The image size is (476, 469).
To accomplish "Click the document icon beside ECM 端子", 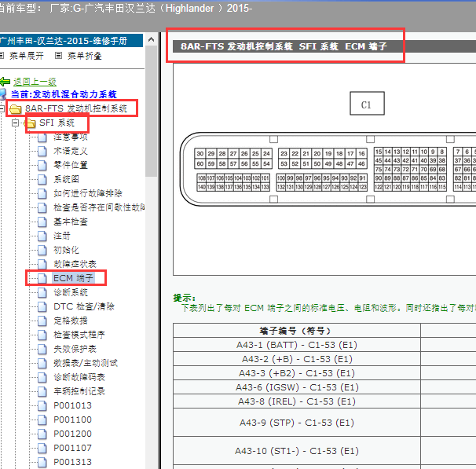I will (x=42, y=278).
